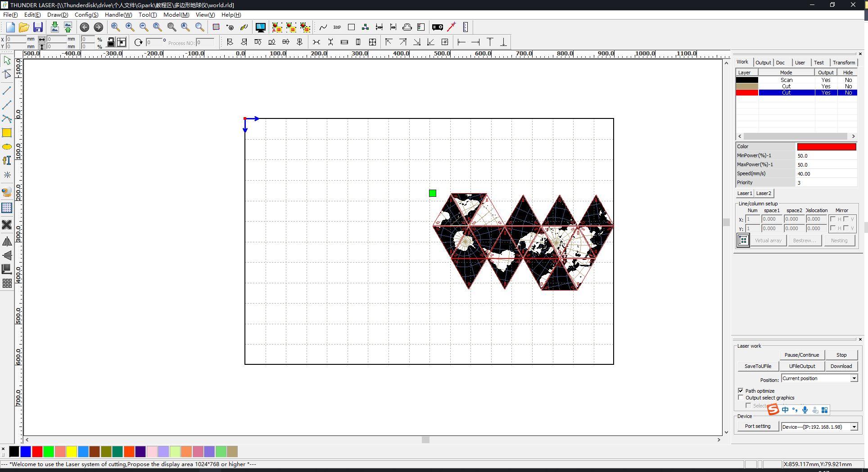Click the Sogou input method icon
This screenshot has width=868, height=472.
773,409
